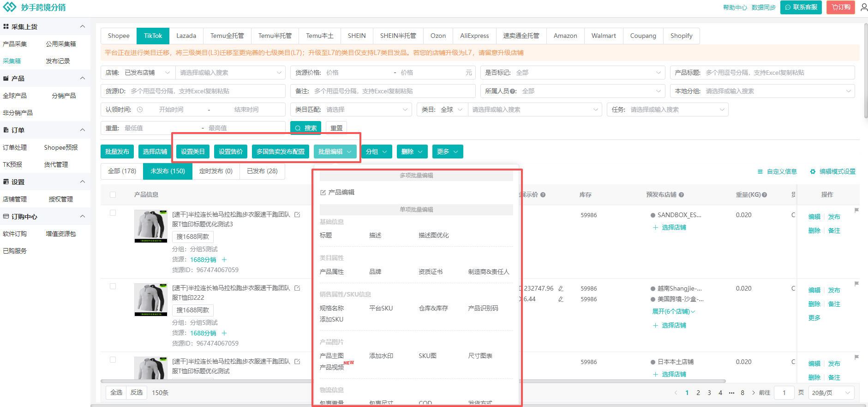Click the 搜索 search button
This screenshot has height=407, width=868.
click(305, 128)
